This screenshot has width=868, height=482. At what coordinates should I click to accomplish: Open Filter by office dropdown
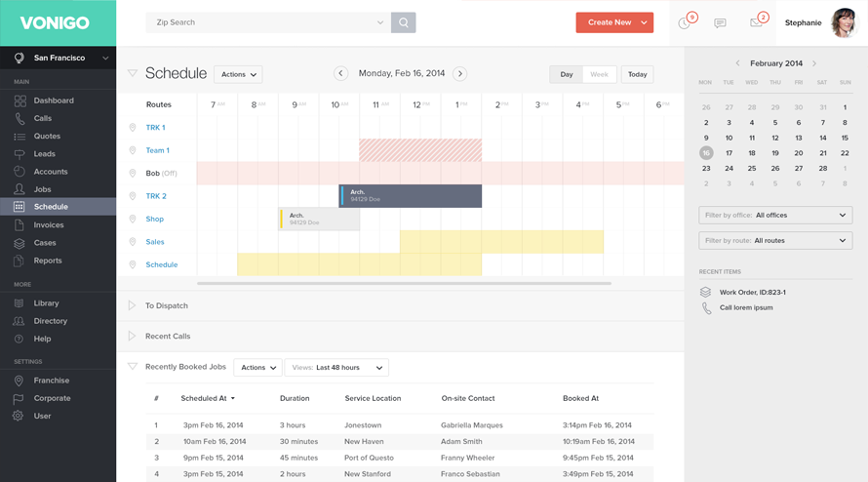[775, 215]
